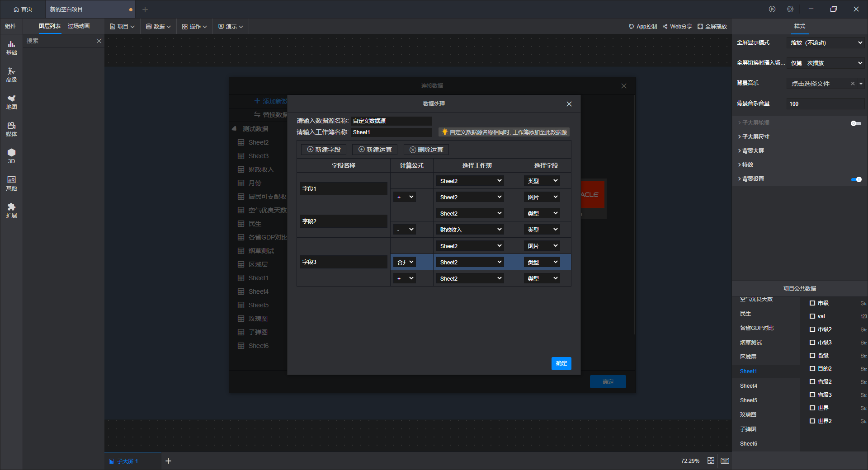Collapse the 测试数据 tree node
868x470 pixels.
coord(234,129)
